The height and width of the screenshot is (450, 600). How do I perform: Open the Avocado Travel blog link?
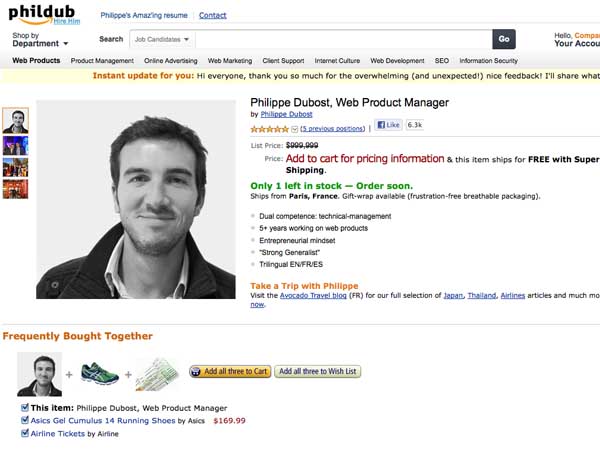[311, 296]
